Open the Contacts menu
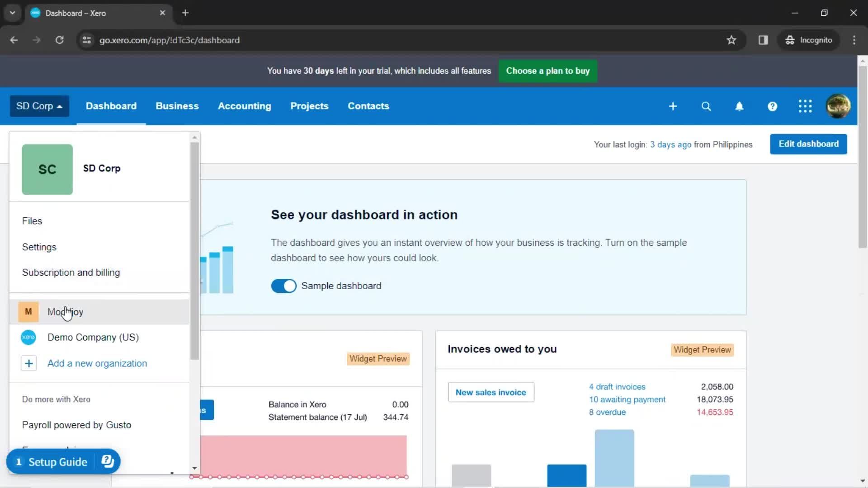The width and height of the screenshot is (868, 488). point(368,106)
